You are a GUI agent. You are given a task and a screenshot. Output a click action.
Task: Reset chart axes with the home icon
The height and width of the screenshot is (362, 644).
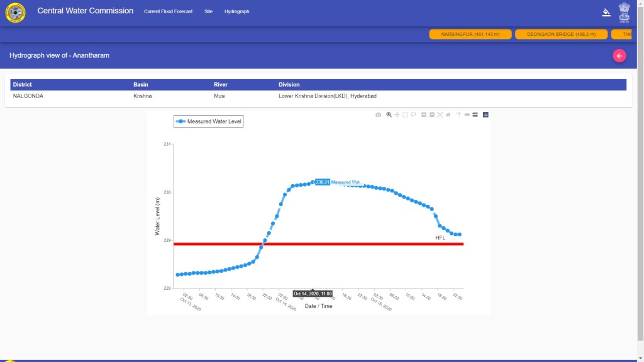[448, 115]
